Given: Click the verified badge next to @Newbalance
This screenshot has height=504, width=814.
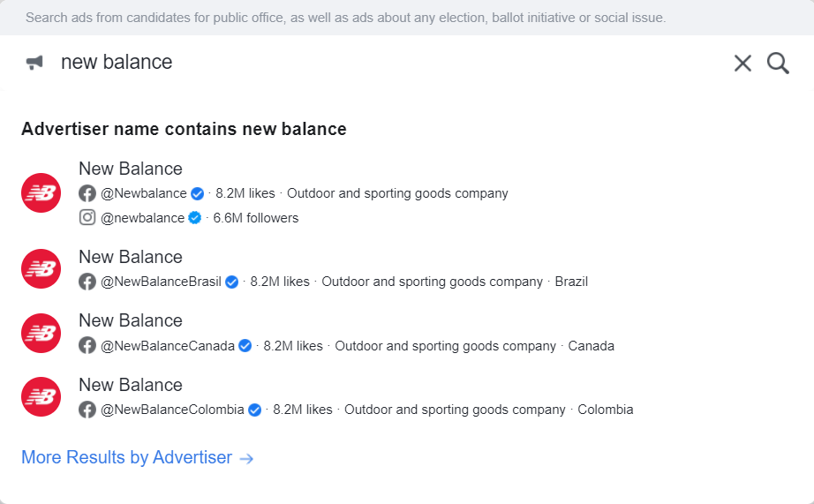Looking at the screenshot, I should [x=197, y=193].
